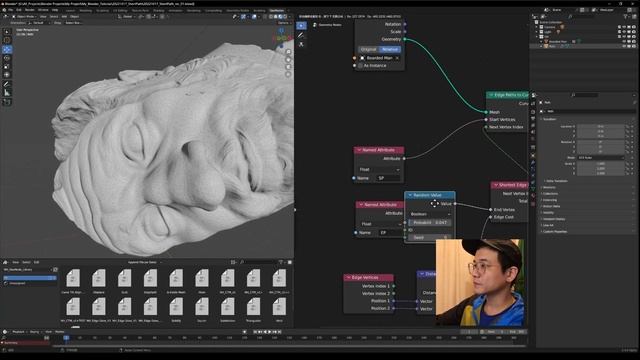This screenshot has height=360, width=640.
Task: Adjust the Probability slider in Random Value
Action: pyautogui.click(x=430, y=222)
